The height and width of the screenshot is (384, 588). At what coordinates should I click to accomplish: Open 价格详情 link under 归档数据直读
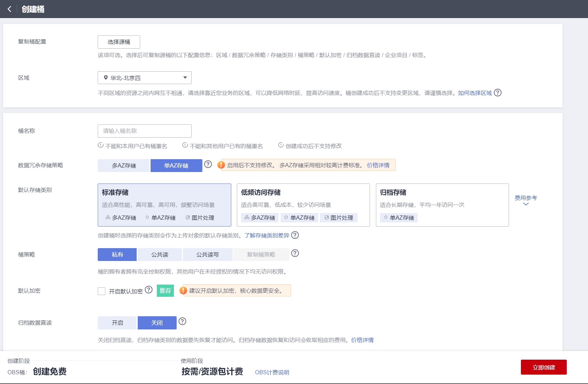tap(362, 340)
